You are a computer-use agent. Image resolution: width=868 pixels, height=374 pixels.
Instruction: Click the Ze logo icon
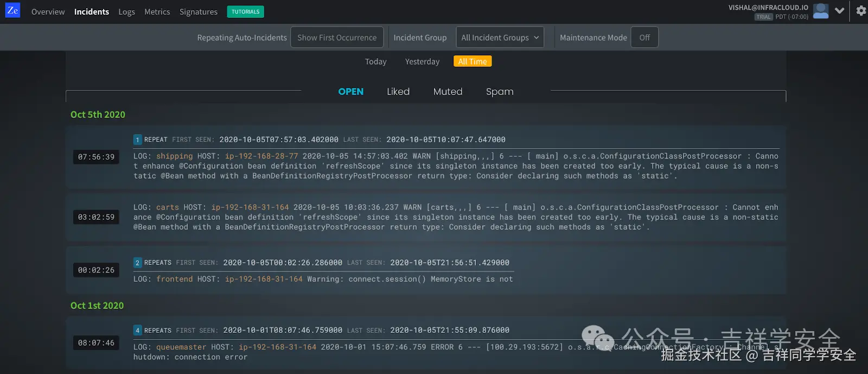[12, 10]
